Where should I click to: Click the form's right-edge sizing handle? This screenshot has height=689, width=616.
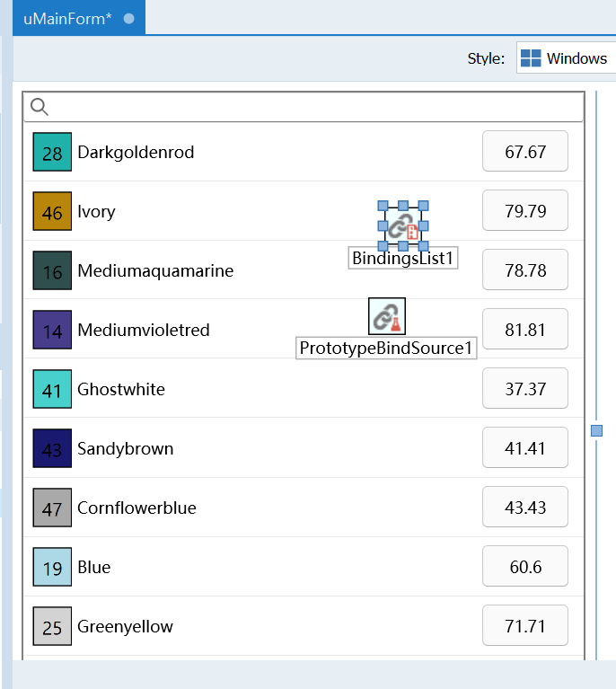[596, 430]
